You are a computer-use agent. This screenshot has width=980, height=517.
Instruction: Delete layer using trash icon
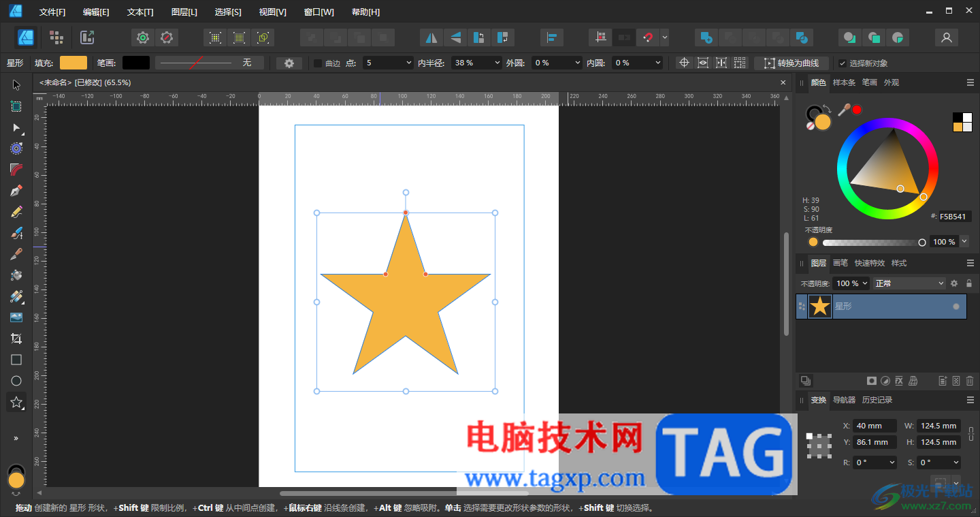coord(970,381)
